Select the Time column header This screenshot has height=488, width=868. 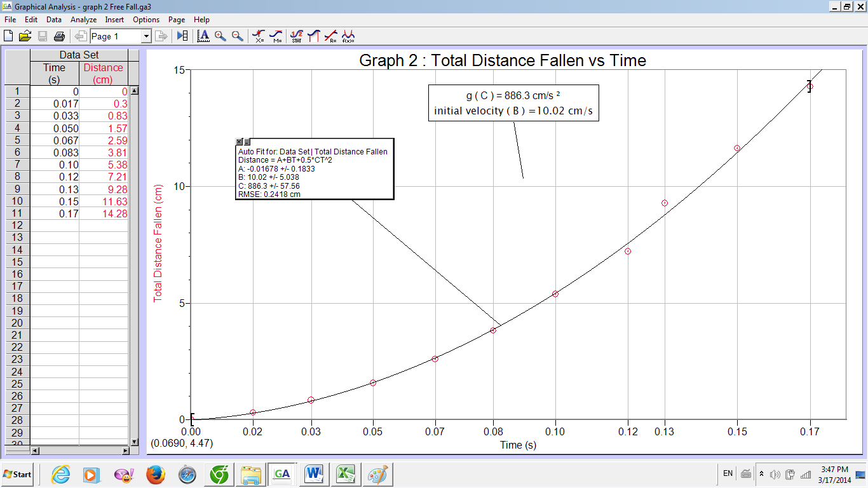[54, 73]
